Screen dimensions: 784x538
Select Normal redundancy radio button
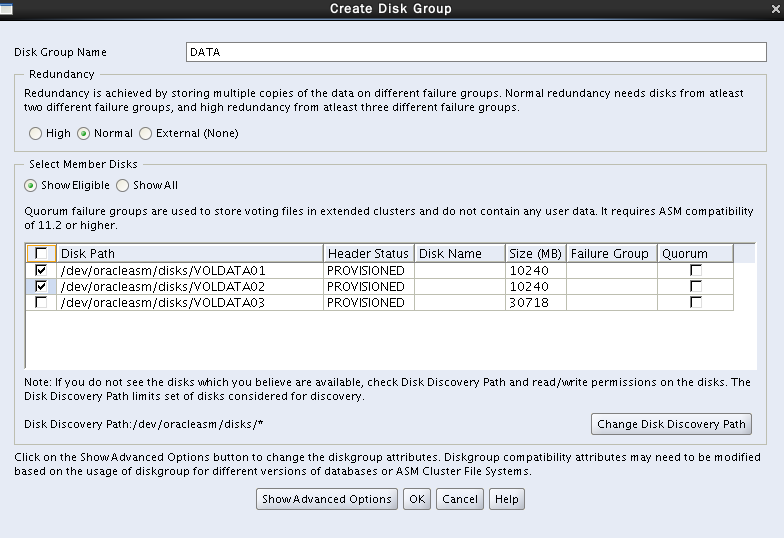tap(84, 133)
